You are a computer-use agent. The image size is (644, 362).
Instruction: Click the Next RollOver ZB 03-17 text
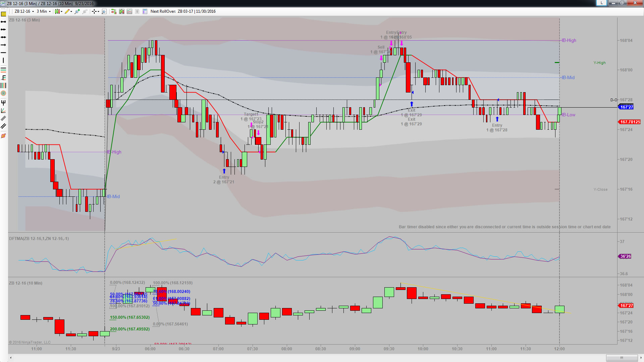coord(183,11)
